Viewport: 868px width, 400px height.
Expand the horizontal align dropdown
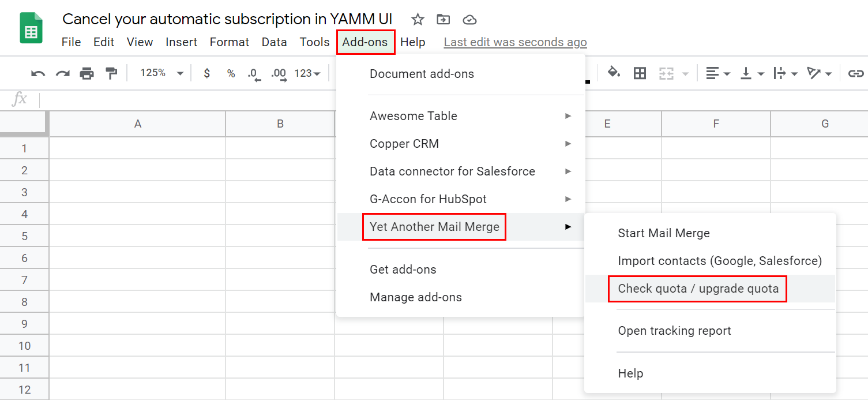(718, 73)
